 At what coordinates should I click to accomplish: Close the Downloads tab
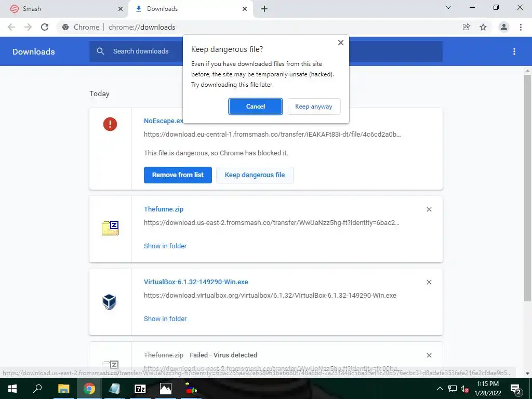pos(245,9)
